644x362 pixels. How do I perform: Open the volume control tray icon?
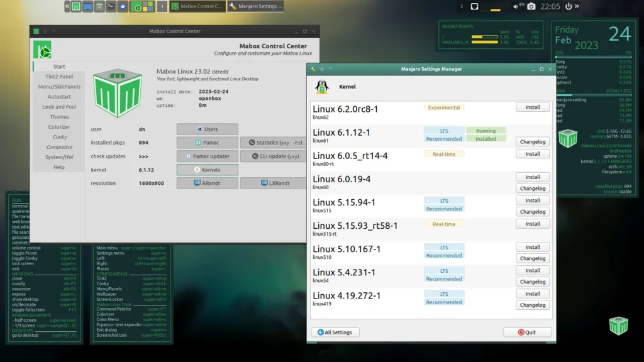coord(517,6)
